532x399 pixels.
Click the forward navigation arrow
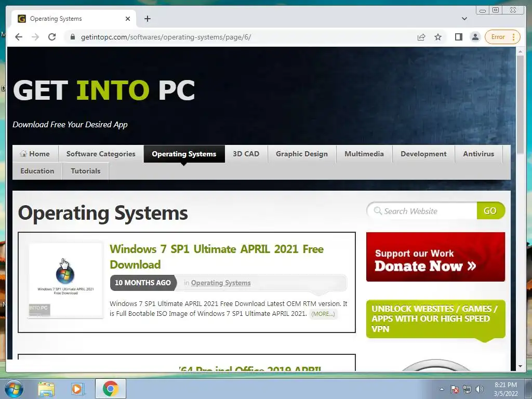tap(35, 37)
